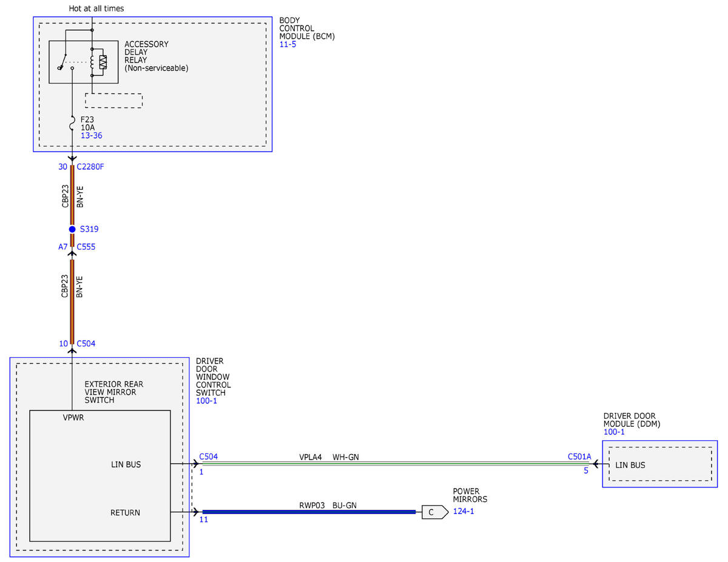Screen dimensions: 728x562
Task: Click the C555 connector link
Action: [86, 247]
